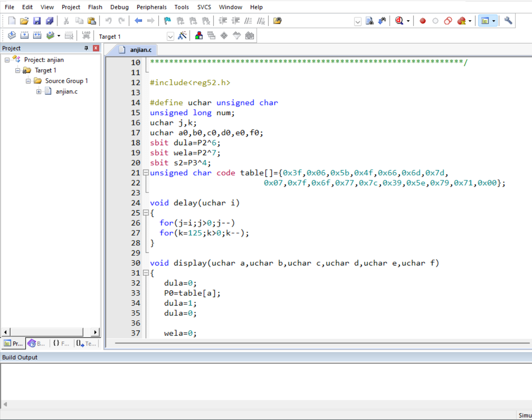This screenshot has height=420, width=532.
Task: Click the Manage Project Items colored blocks icon
Action: [199, 36]
